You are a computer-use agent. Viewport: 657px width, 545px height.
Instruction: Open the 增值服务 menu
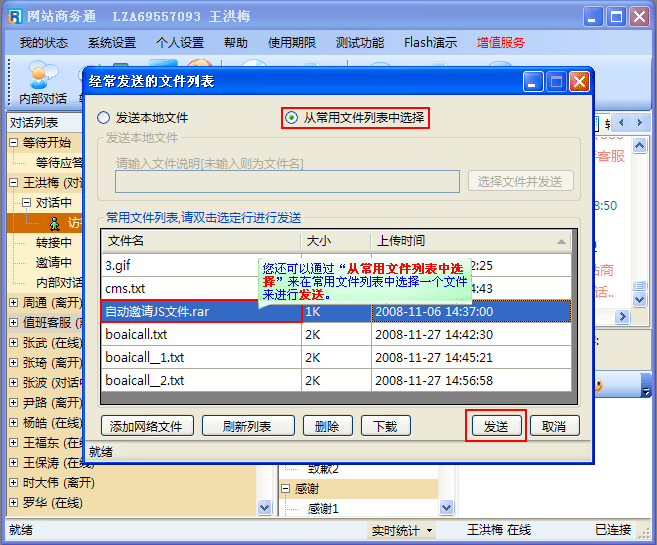500,43
